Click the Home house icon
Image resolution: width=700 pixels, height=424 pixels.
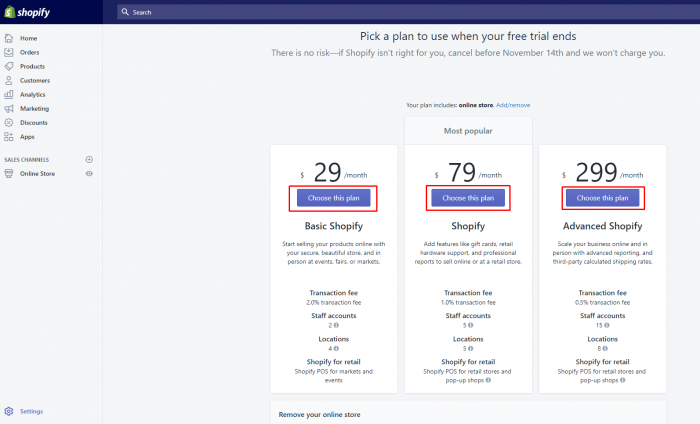pyautogui.click(x=8, y=38)
